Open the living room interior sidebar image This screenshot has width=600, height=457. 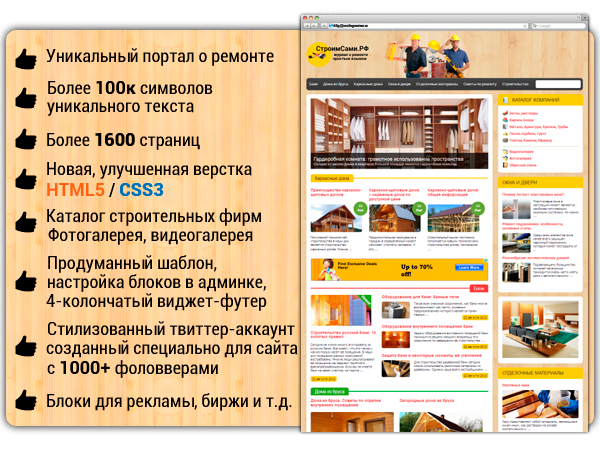pos(540,330)
